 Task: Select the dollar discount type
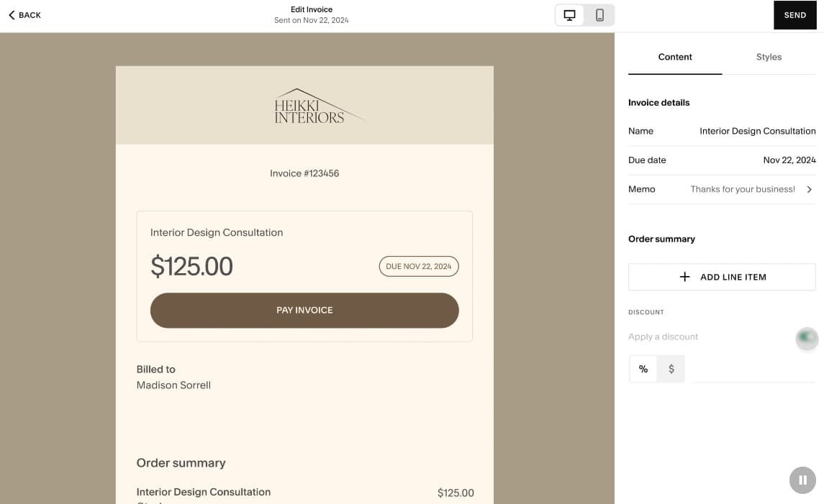[671, 368]
